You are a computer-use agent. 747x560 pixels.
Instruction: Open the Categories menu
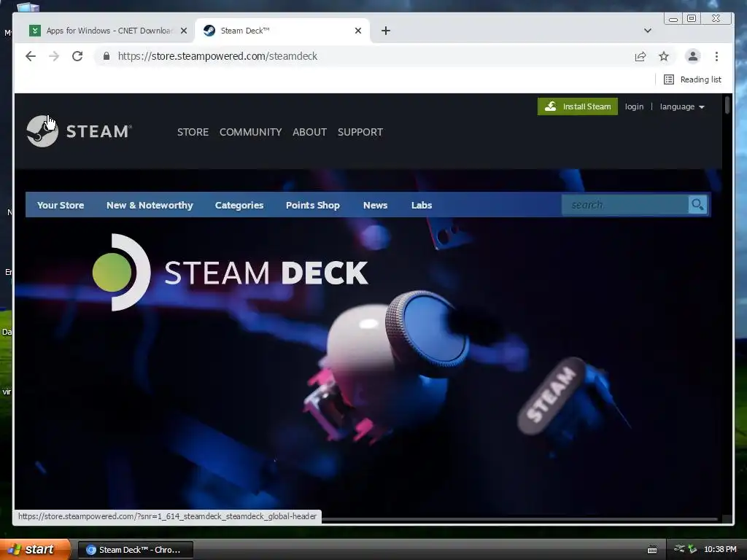coord(239,205)
